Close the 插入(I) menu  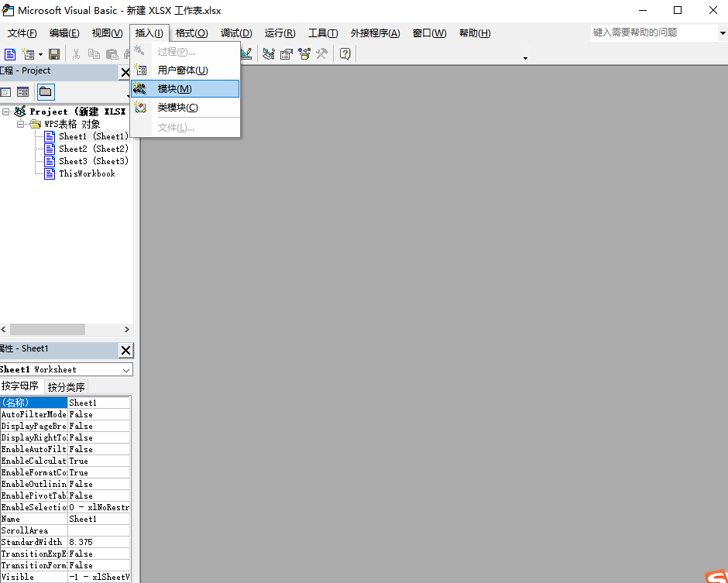pyautogui.click(x=149, y=33)
